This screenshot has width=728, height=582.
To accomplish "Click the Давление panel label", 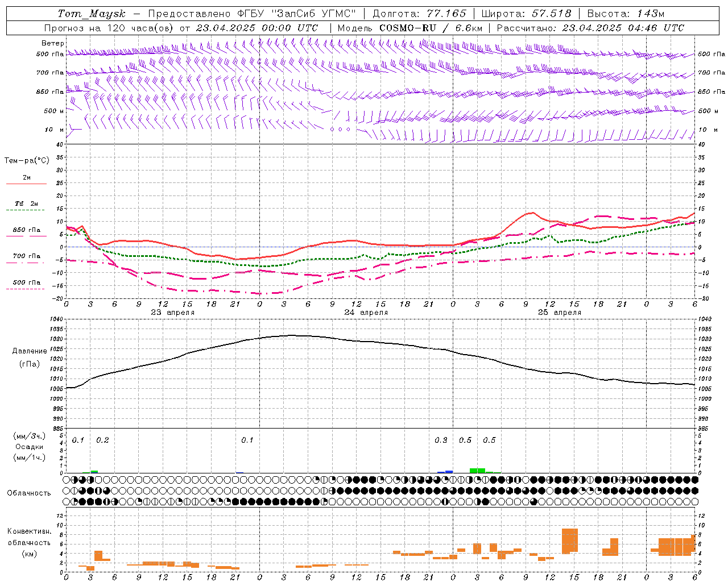I will pyautogui.click(x=30, y=351).
